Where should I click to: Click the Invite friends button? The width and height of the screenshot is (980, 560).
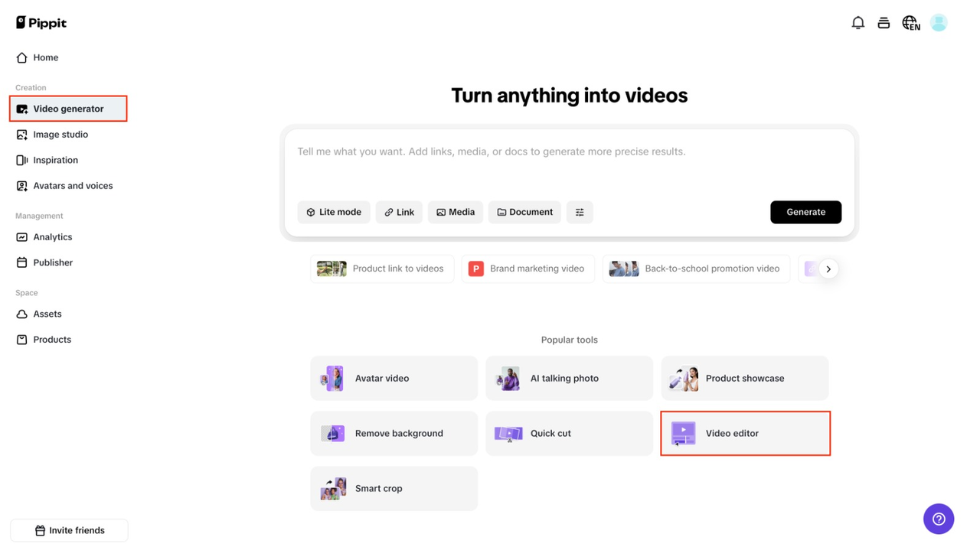coord(69,529)
